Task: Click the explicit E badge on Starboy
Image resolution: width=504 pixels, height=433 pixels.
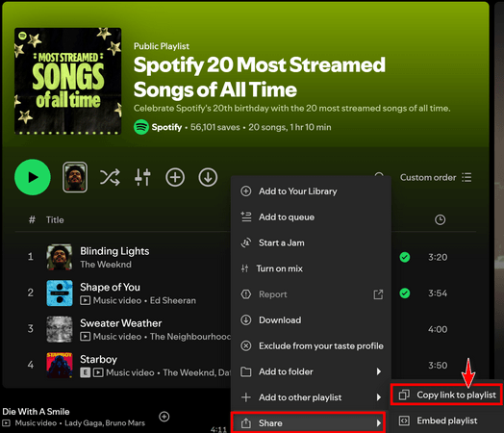Action: pyautogui.click(x=85, y=372)
